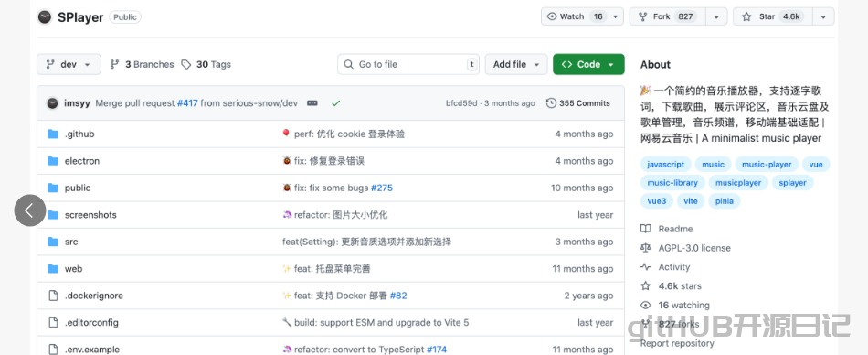Open the SPlayer repository name link

pyautogui.click(x=80, y=17)
